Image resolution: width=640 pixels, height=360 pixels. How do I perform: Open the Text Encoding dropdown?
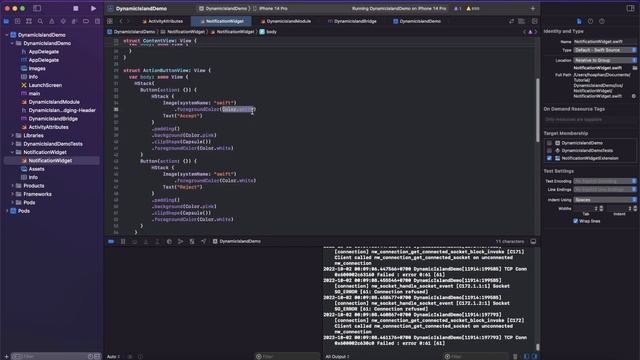tap(605, 181)
